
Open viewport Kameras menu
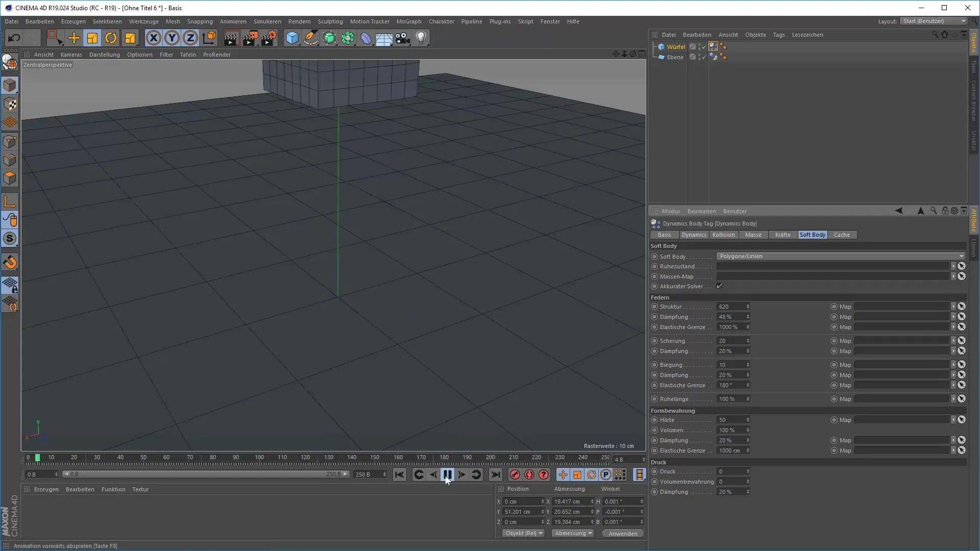(71, 55)
